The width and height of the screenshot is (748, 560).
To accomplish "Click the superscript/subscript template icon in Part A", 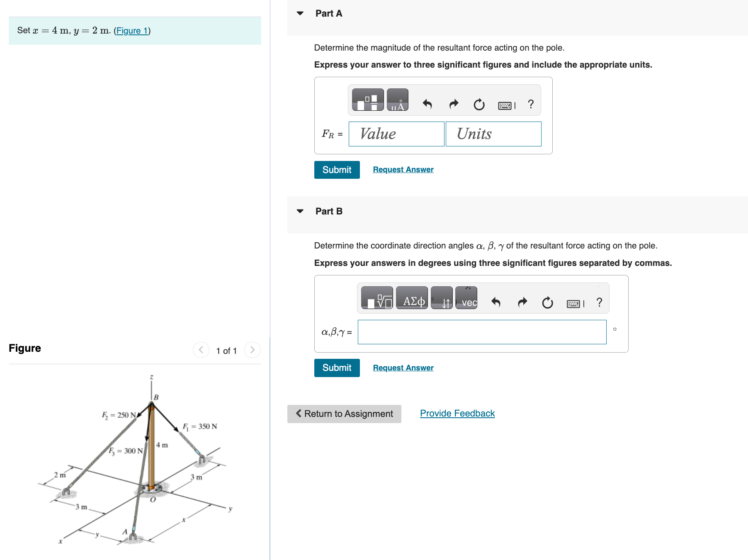I will pyautogui.click(x=367, y=100).
